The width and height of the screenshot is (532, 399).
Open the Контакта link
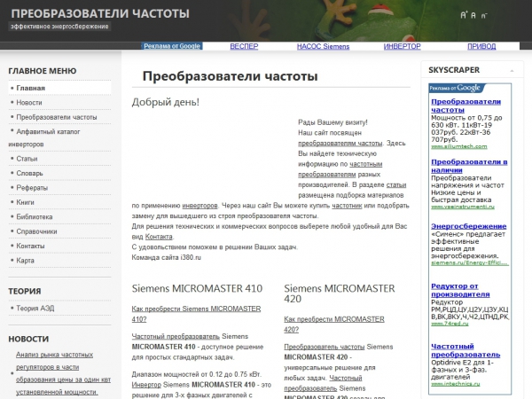tap(159, 237)
